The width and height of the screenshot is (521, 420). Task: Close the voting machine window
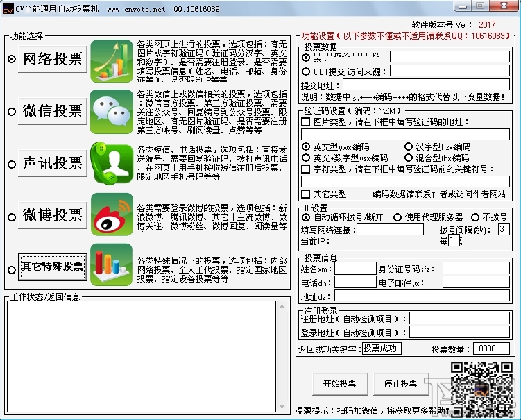(504, 6)
